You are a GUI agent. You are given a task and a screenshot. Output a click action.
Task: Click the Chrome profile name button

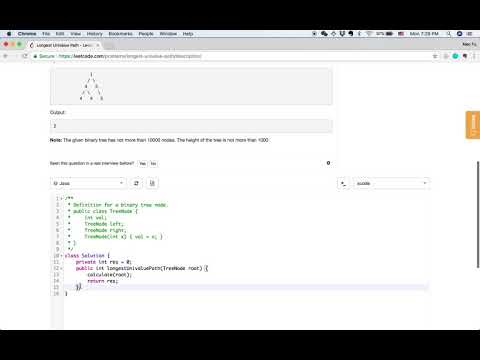point(469,44)
